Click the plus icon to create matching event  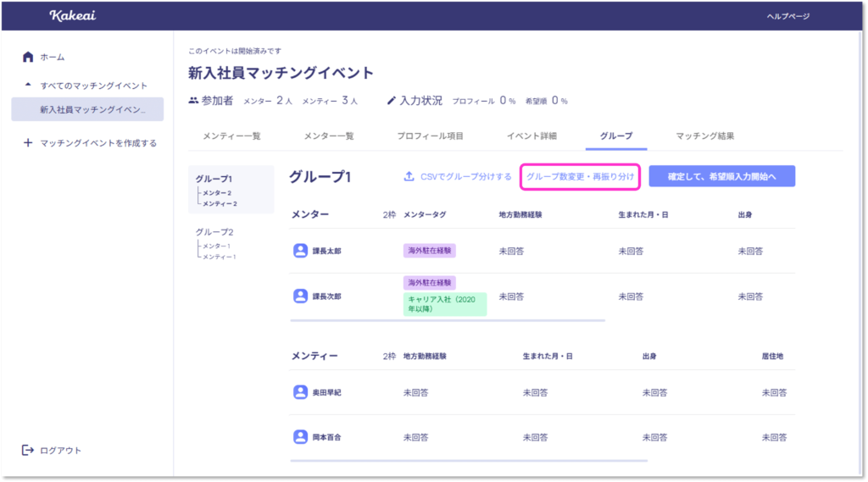click(x=28, y=143)
